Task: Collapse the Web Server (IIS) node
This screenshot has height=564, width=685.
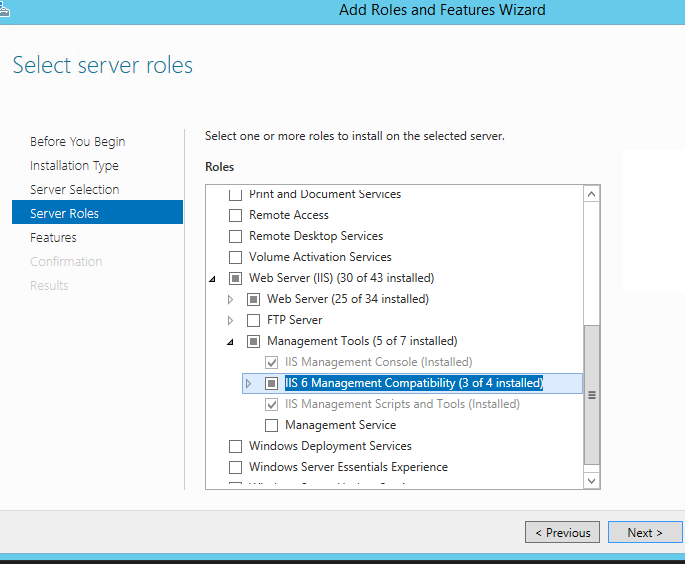Action: pos(213,279)
